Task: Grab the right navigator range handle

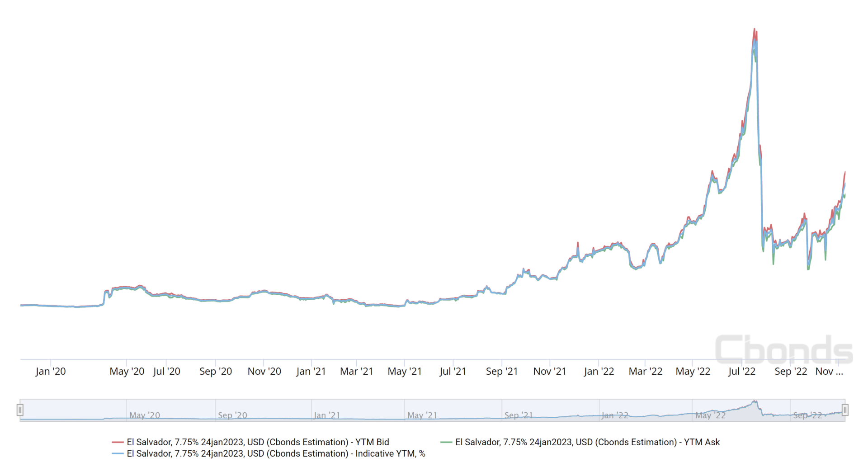Action: pos(844,410)
